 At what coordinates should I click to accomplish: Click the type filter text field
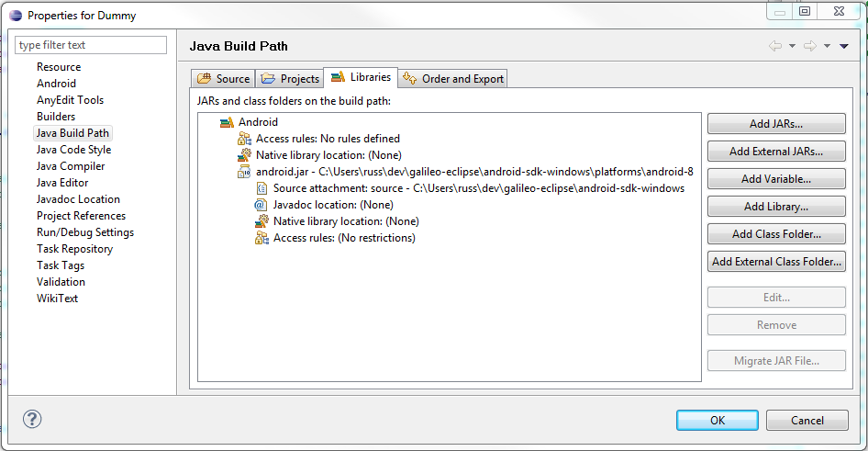click(91, 45)
